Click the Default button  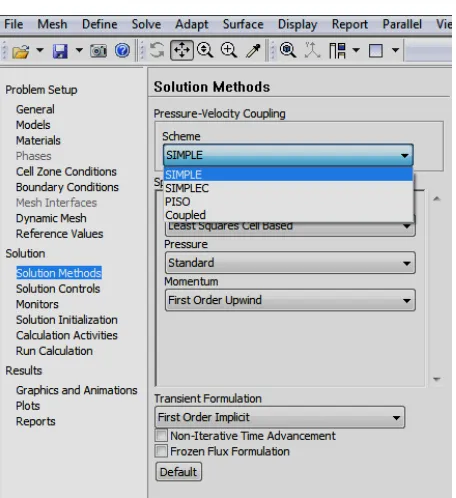point(178,472)
